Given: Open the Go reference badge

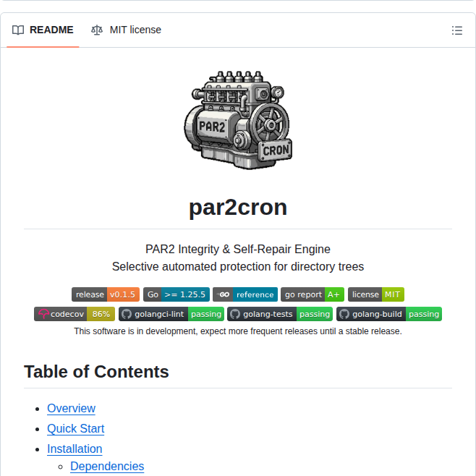Looking at the screenshot, I should pyautogui.click(x=245, y=294).
